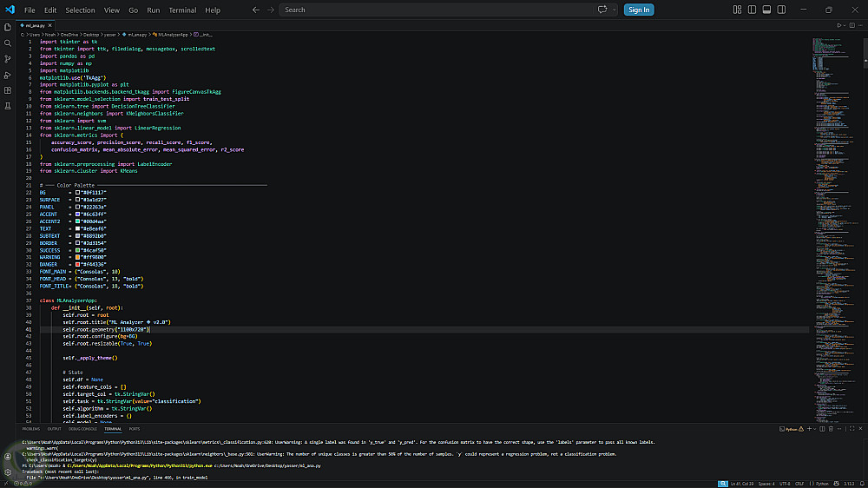The width and height of the screenshot is (868, 488).
Task: Click the #ff9800 WARNING color swatch
Action: [77, 256]
